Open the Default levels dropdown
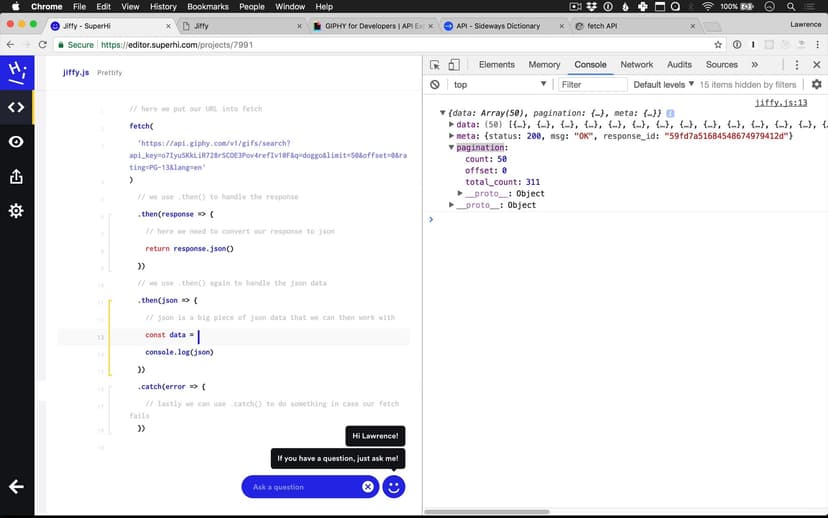The height and width of the screenshot is (518, 828). click(664, 85)
